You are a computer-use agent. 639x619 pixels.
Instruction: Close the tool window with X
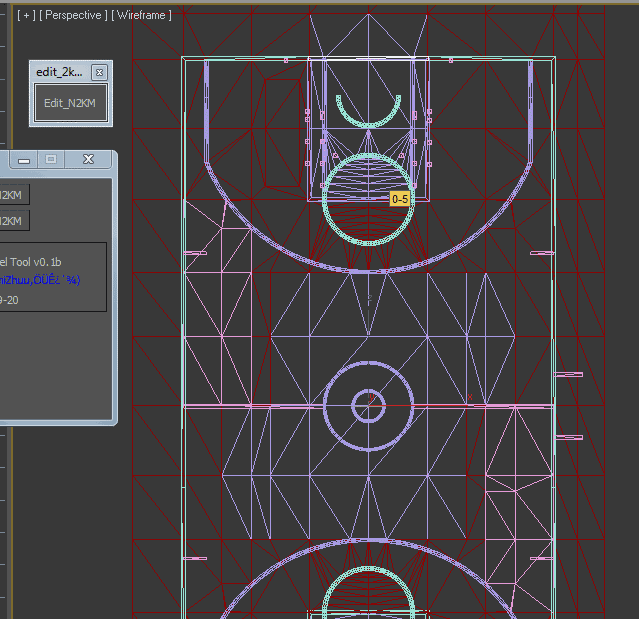88,159
